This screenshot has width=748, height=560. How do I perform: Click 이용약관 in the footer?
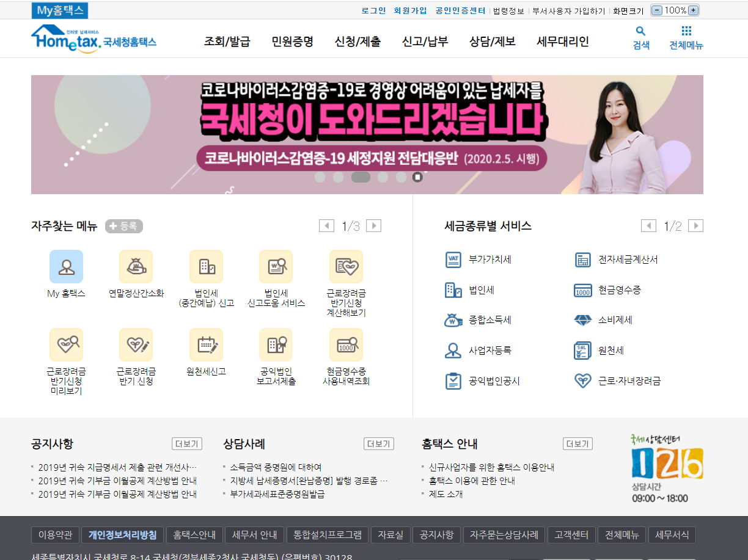[x=55, y=535]
